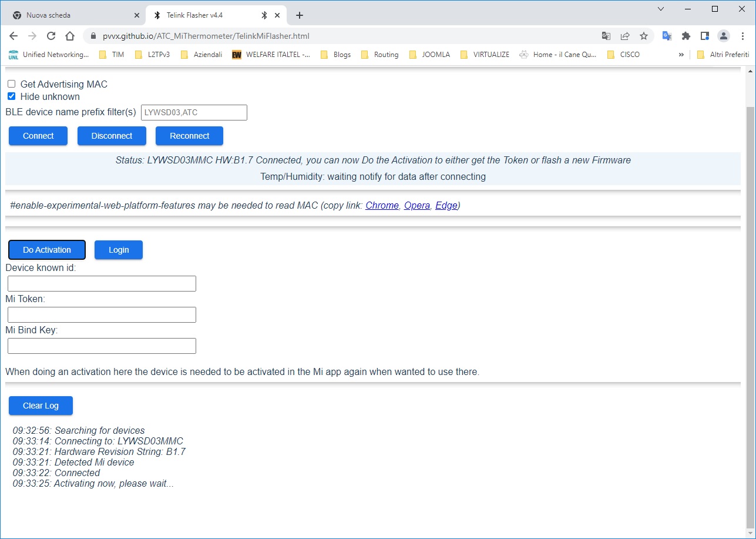Click the Clear Log button
The width and height of the screenshot is (756, 539).
(41, 406)
